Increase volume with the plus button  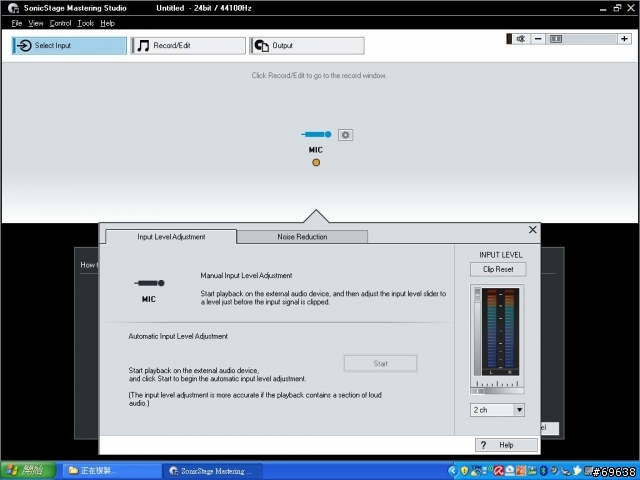click(x=624, y=39)
